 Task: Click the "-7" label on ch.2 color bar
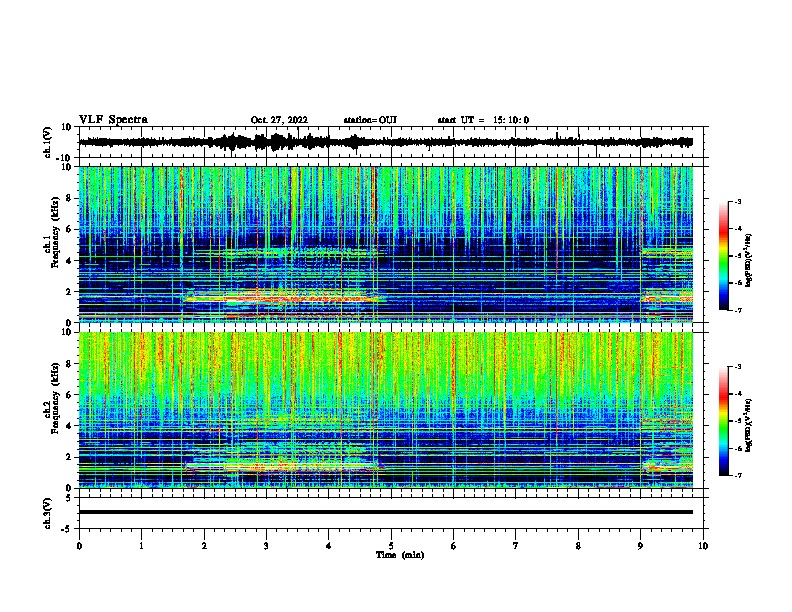pos(738,475)
